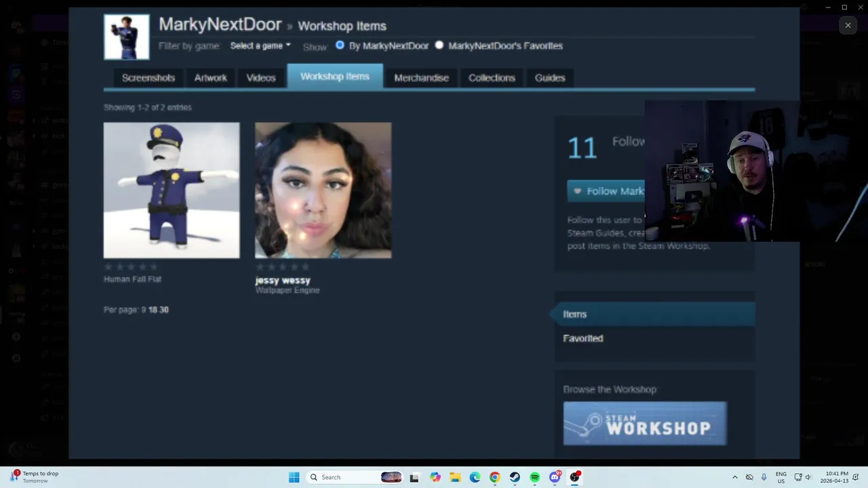This screenshot has width=868, height=488.
Task: Open Spotify from the taskbar
Action: click(535, 477)
